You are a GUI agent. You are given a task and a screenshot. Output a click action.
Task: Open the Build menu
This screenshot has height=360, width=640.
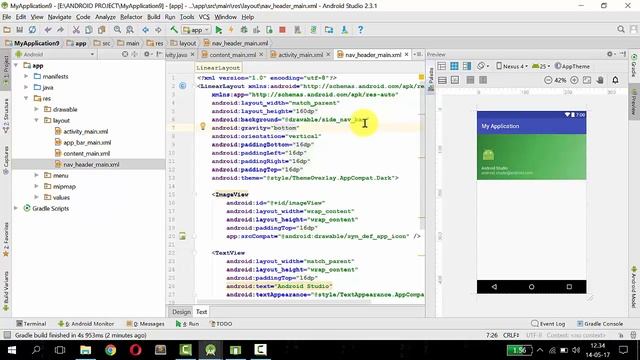tap(153, 17)
